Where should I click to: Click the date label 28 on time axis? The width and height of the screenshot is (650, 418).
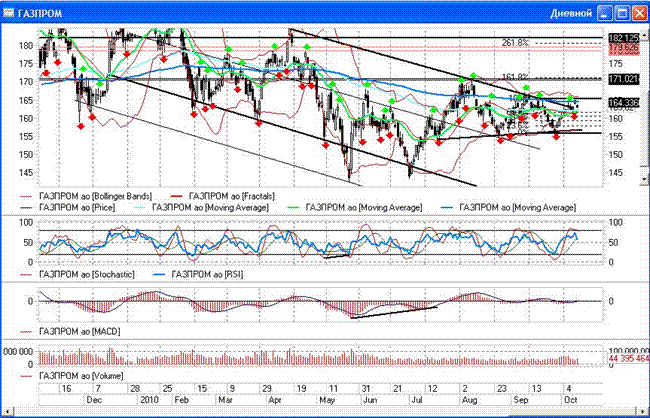(x=135, y=389)
